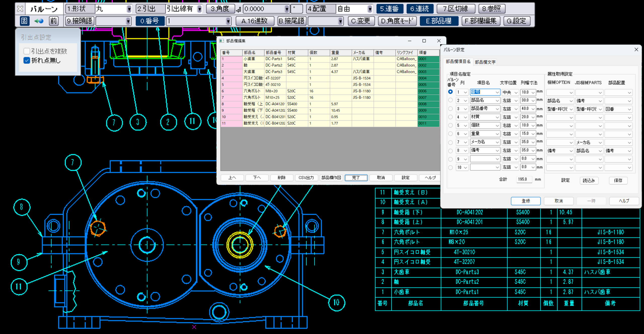The width and height of the screenshot is (644, 334).
Task: Select balloon number radio for 重量 row
Action: click(x=450, y=133)
